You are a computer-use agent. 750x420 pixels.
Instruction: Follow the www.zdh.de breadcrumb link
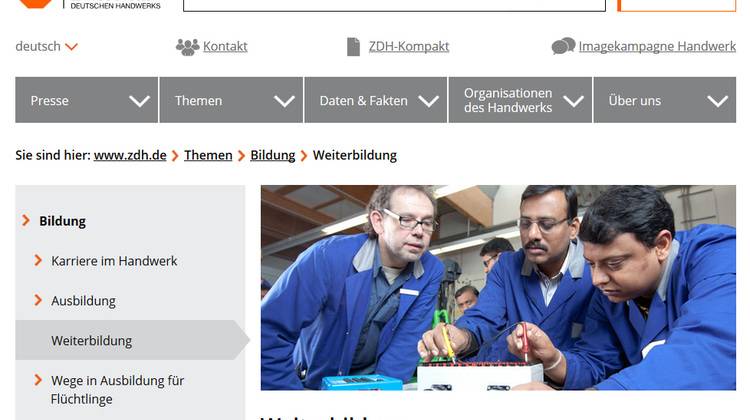click(130, 155)
